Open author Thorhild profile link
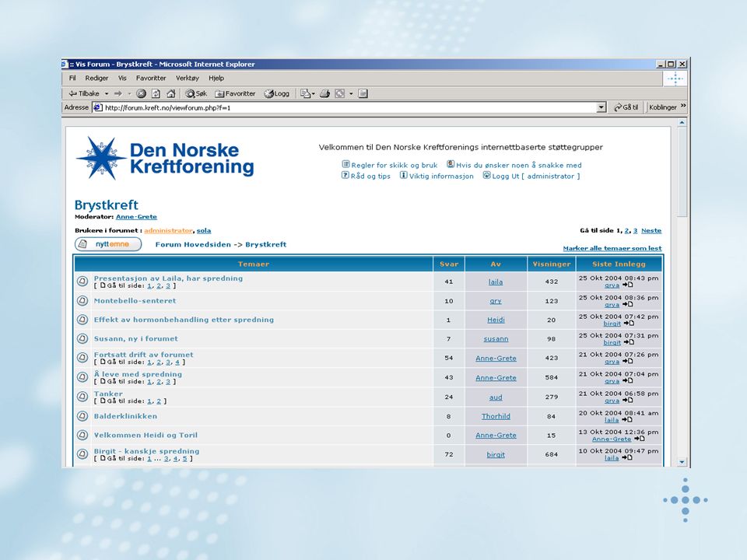Viewport: 747px width, 560px height. tap(496, 416)
